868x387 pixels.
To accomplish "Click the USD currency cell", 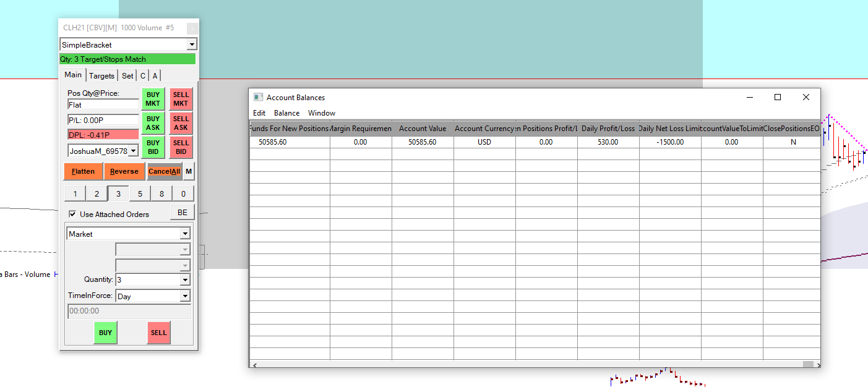I will 484,142.
